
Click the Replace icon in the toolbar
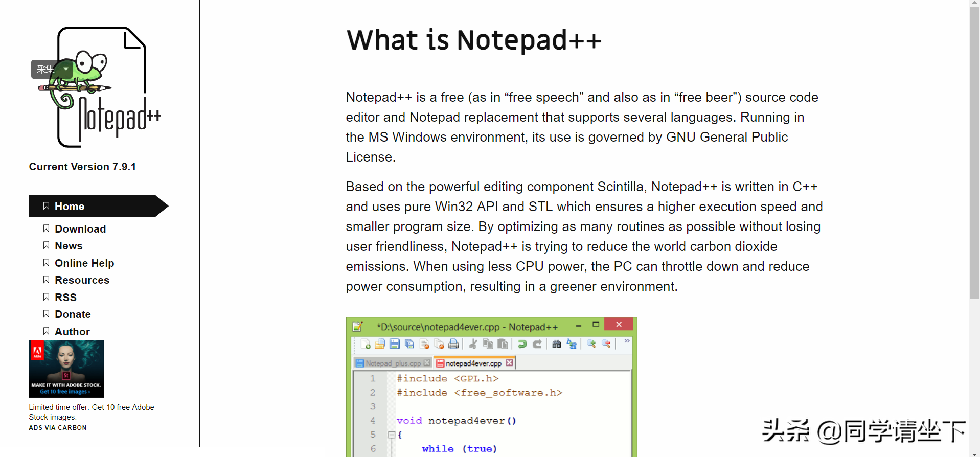pyautogui.click(x=572, y=344)
